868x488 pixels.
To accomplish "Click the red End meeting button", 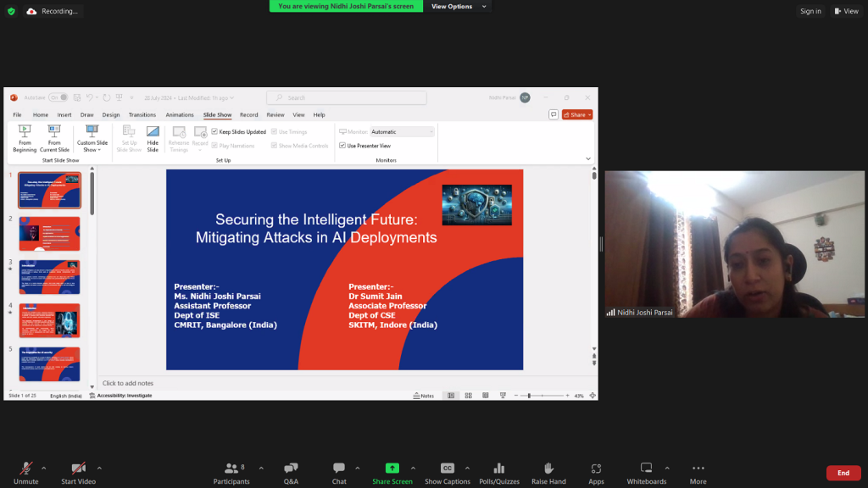I will [x=843, y=473].
